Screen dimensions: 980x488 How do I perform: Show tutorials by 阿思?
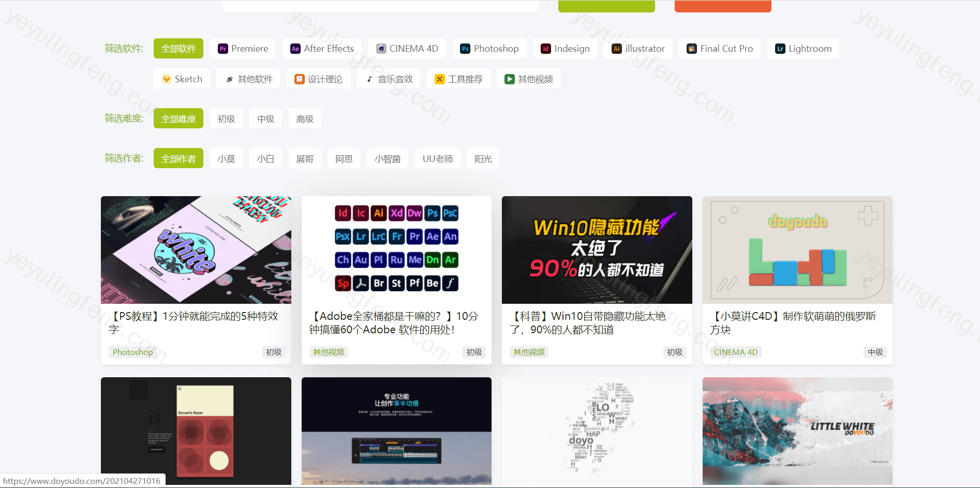(344, 158)
